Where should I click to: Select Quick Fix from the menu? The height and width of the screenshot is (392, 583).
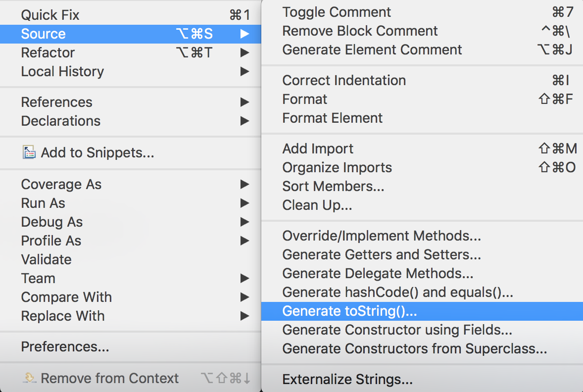pos(50,14)
